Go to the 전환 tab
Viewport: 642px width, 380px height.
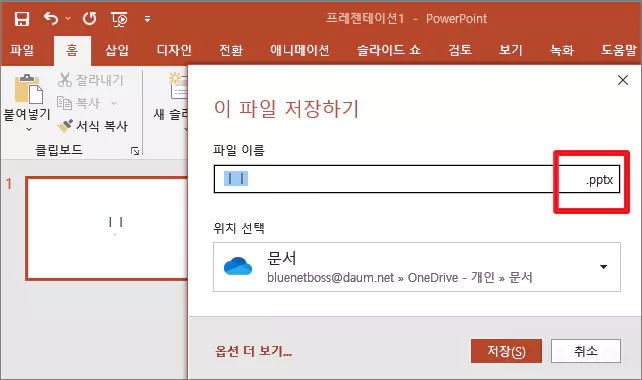[231, 50]
